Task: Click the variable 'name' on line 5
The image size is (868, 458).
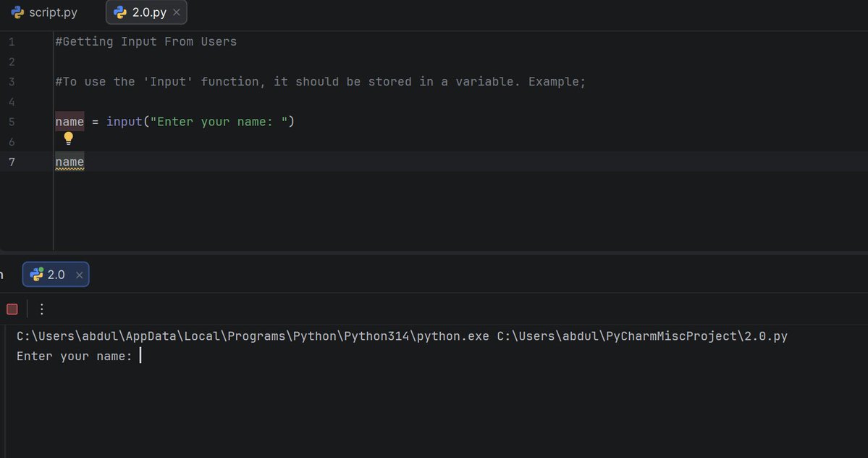Action: (69, 122)
